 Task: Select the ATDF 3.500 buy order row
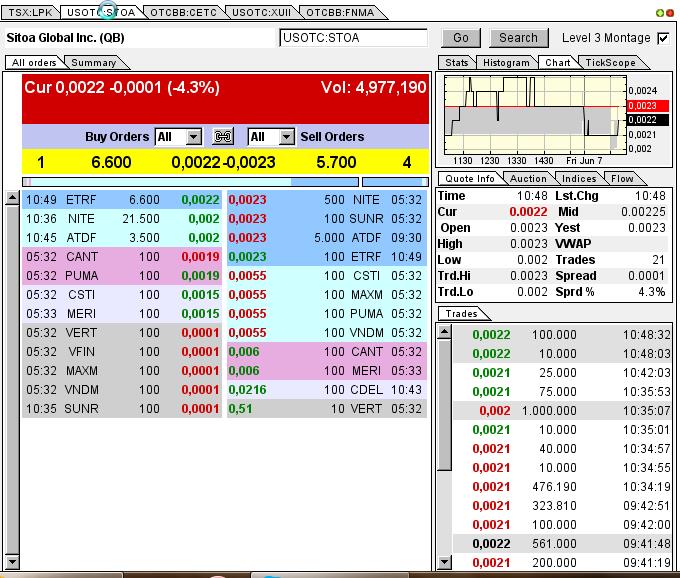pyautogui.click(x=122, y=238)
